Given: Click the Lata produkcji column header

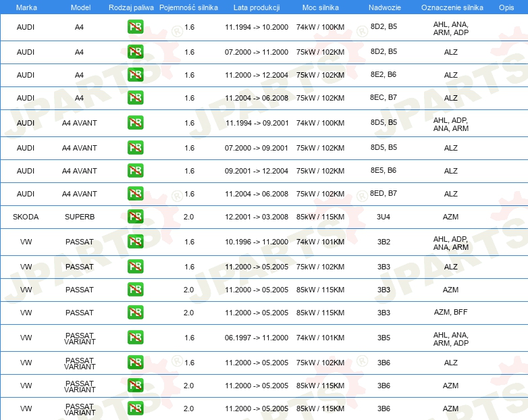Looking at the screenshot, I should (x=257, y=7).
